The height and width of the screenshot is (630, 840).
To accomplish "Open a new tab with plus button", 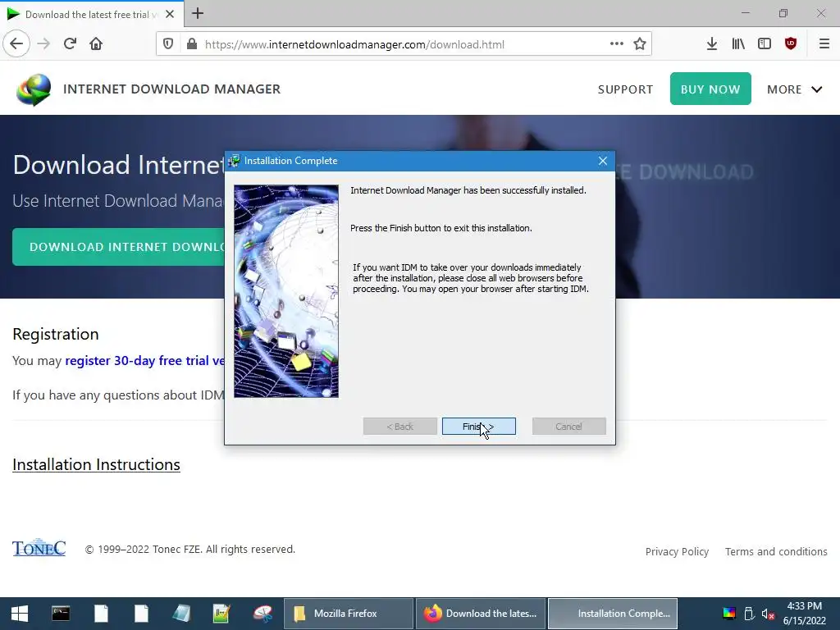I will (x=198, y=13).
